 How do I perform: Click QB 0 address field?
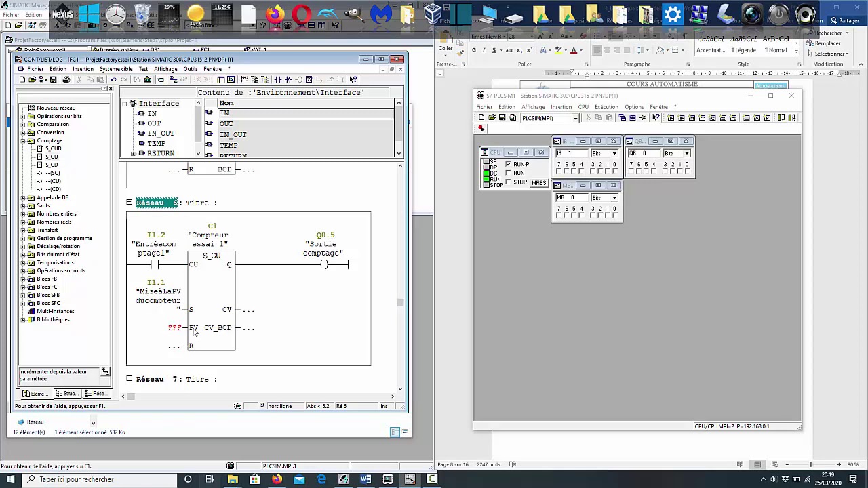644,153
